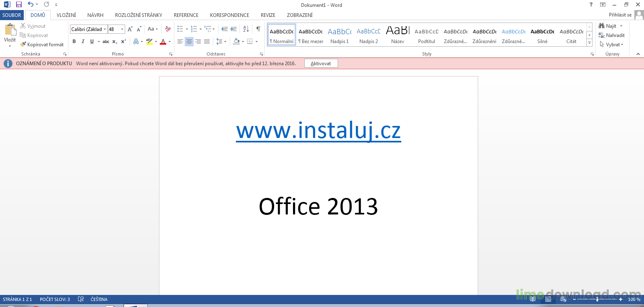644x307 pixels.
Task: Toggle show paragraph marks ¶
Action: coord(258,29)
